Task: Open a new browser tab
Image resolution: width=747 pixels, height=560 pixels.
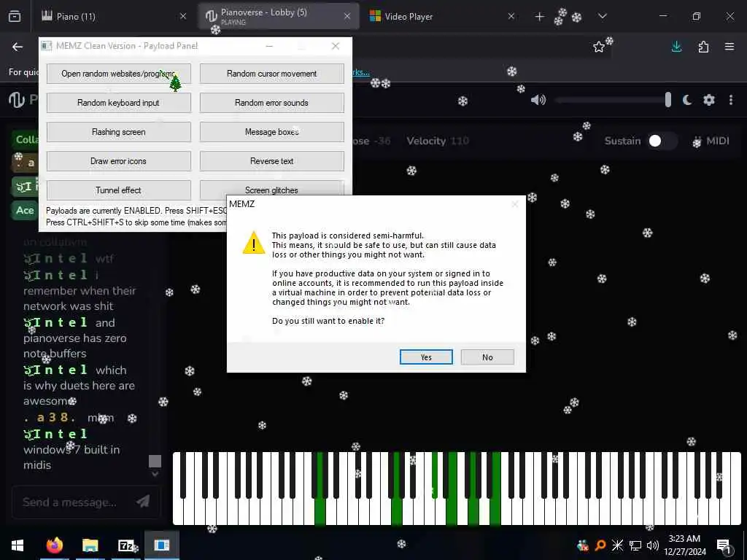Action: click(x=539, y=17)
